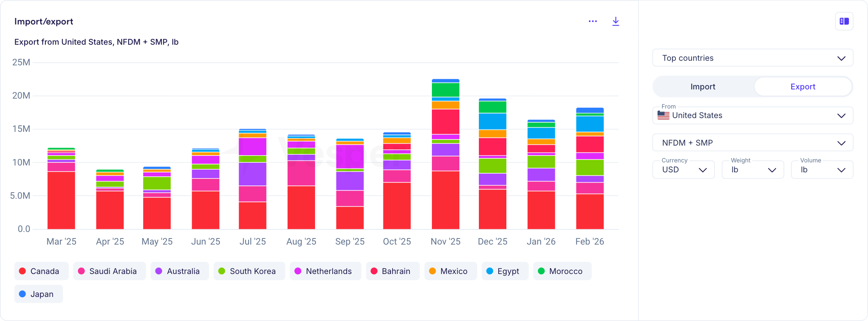868x321 pixels.
Task: Open the From country selector
Action: [752, 115]
